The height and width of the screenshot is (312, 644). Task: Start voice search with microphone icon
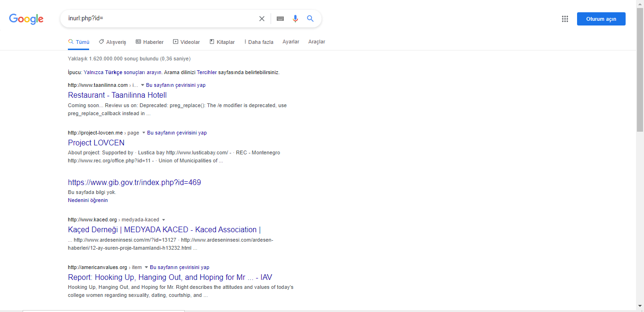click(295, 19)
